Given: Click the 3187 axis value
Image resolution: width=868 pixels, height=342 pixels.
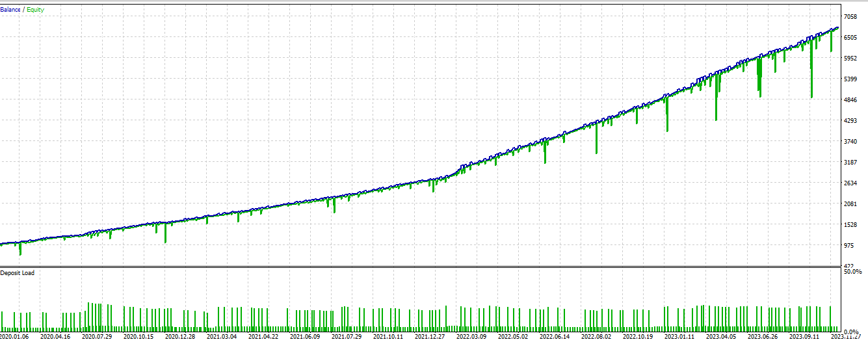Looking at the screenshot, I should tap(850, 162).
